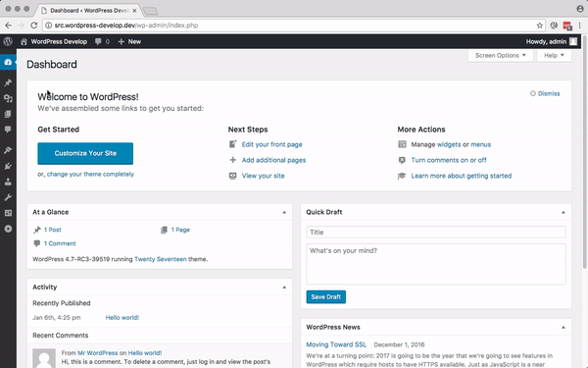Open the WordPress Develop site menu
The width and height of the screenshot is (588, 368).
[54, 41]
